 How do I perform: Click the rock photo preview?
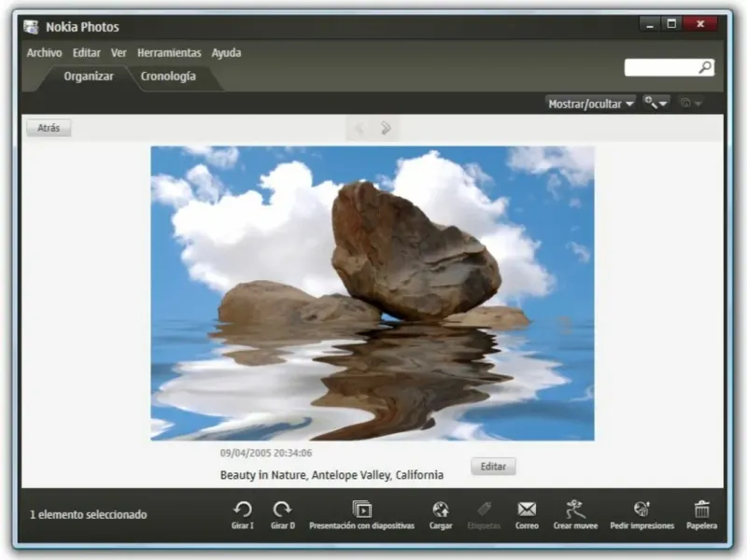(x=372, y=293)
